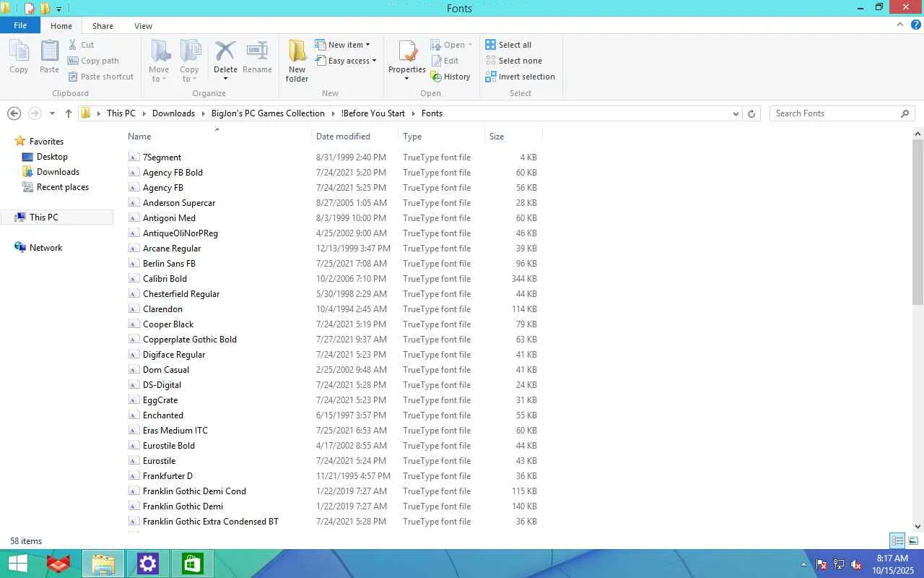Select the Calibri Bold font file
Image resolution: width=924 pixels, height=578 pixels.
pyautogui.click(x=165, y=279)
